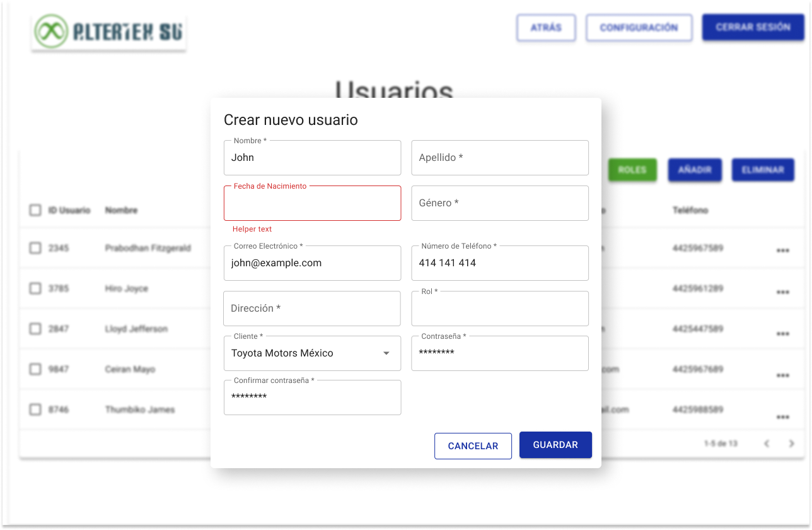The height and width of the screenshot is (530, 812).
Task: Click the Género field
Action: pos(500,203)
